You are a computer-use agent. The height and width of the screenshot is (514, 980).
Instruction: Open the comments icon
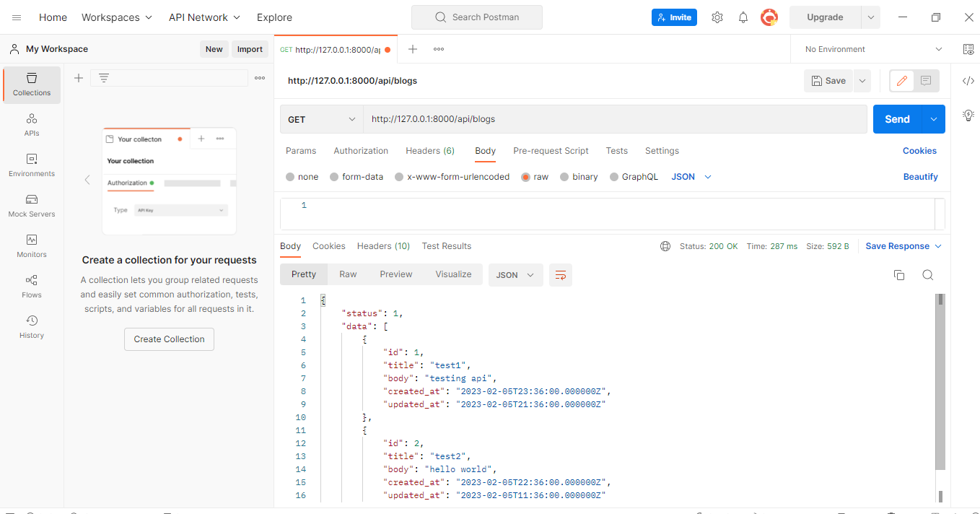926,81
